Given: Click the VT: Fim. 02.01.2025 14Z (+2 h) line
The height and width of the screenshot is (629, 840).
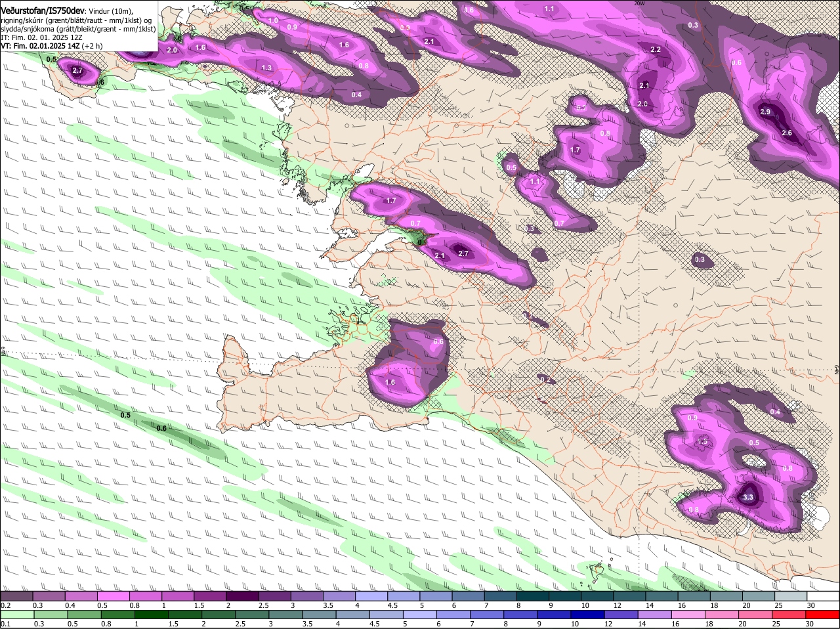Looking at the screenshot, I should 51,46.
